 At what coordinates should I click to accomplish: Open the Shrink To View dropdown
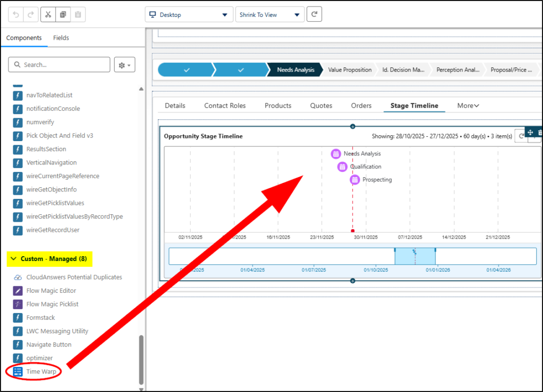point(269,15)
